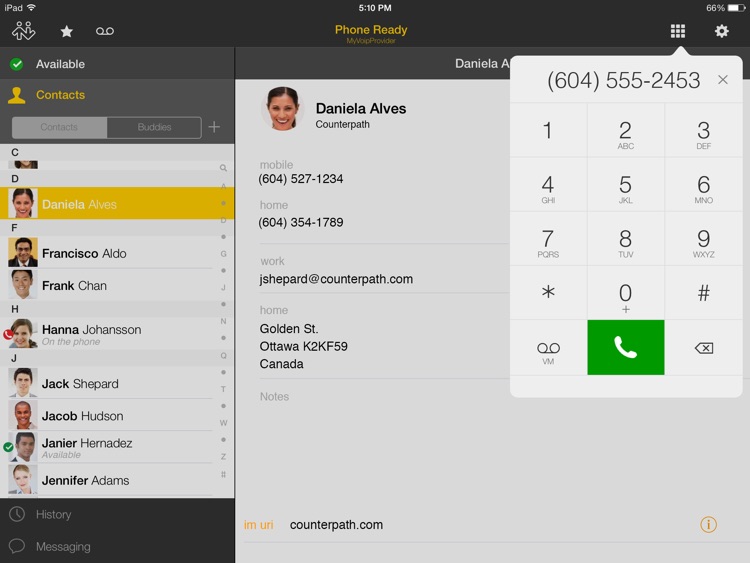This screenshot has height=563, width=750.
Task: Tap the counterpath.com im uri value
Action: tap(336, 525)
